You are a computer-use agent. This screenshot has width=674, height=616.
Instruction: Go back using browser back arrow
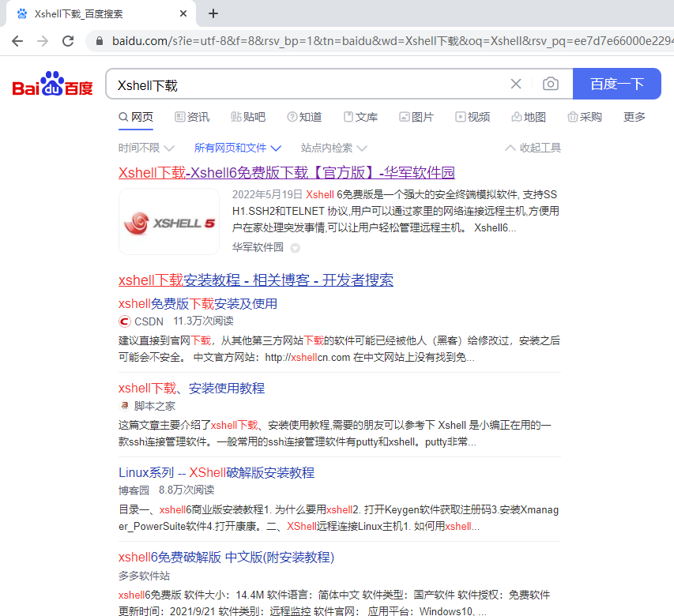click(x=17, y=41)
